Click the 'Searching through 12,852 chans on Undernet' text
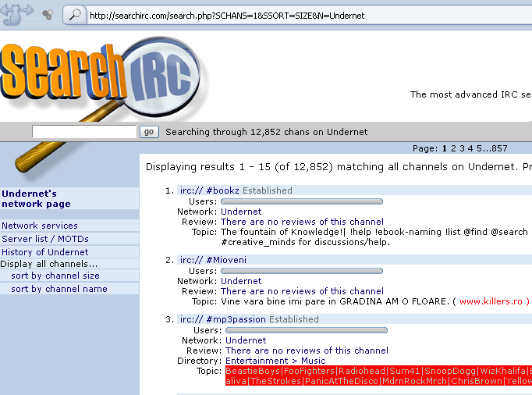Screen dimensions: 532x395 pos(266,132)
